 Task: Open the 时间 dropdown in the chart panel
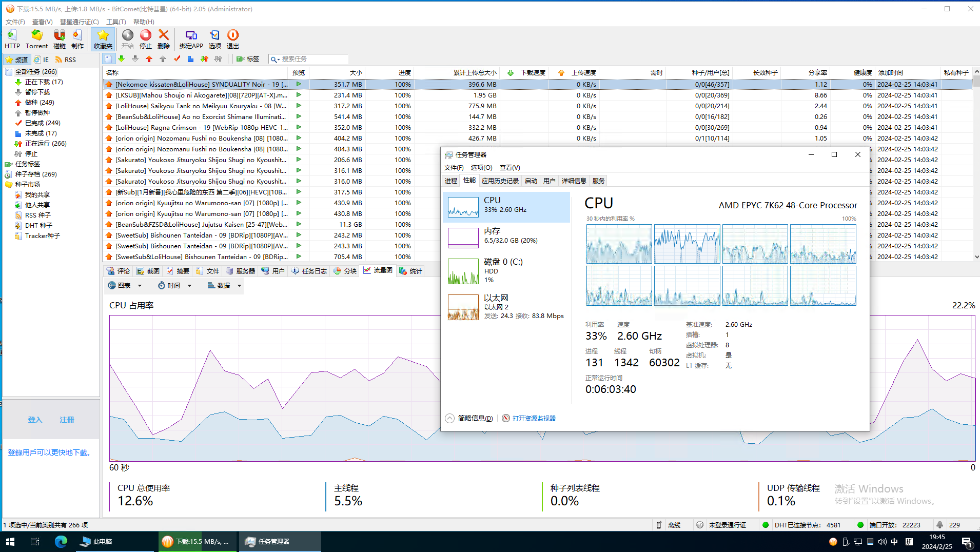[174, 285]
